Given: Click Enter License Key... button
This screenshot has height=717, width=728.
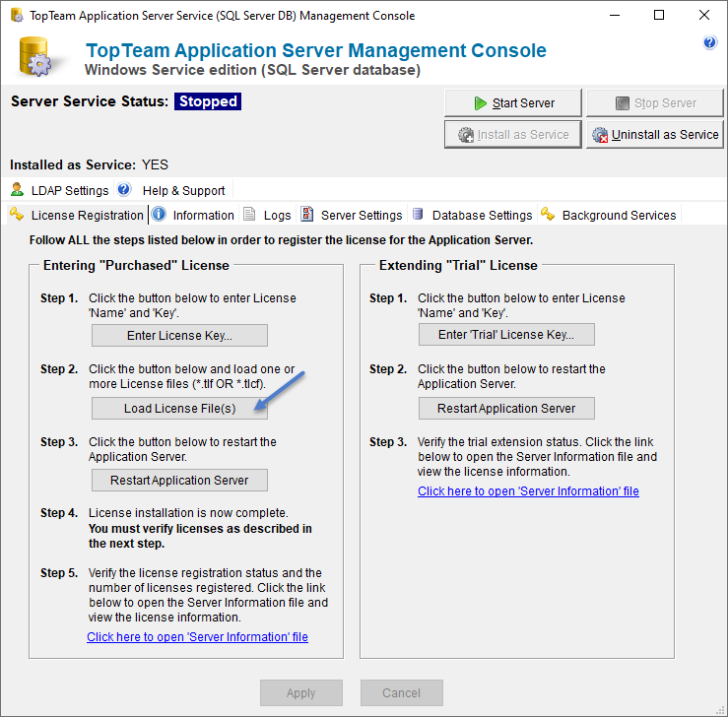Looking at the screenshot, I should [179, 335].
